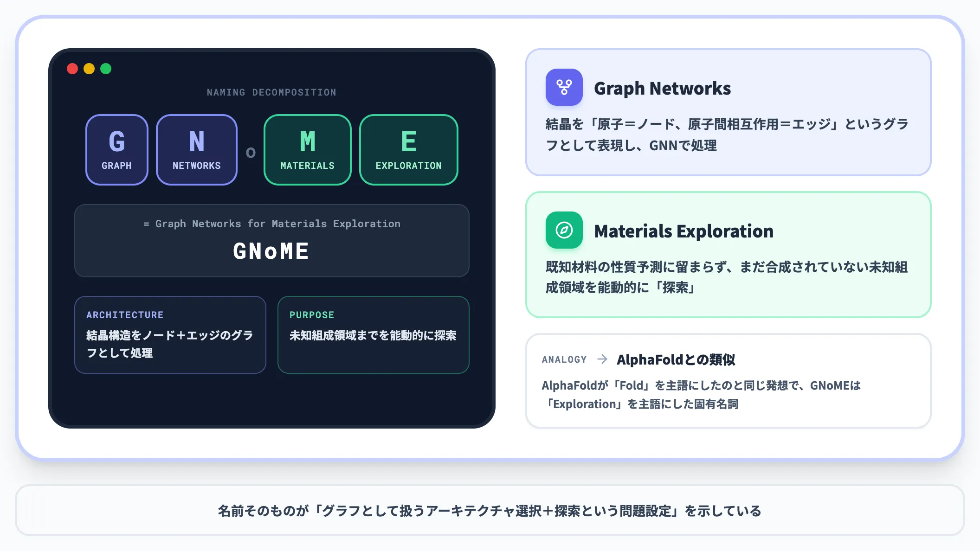Click the 'NAMING DECOMPOSITION' heading
Viewport: 980px width, 551px height.
tap(271, 92)
